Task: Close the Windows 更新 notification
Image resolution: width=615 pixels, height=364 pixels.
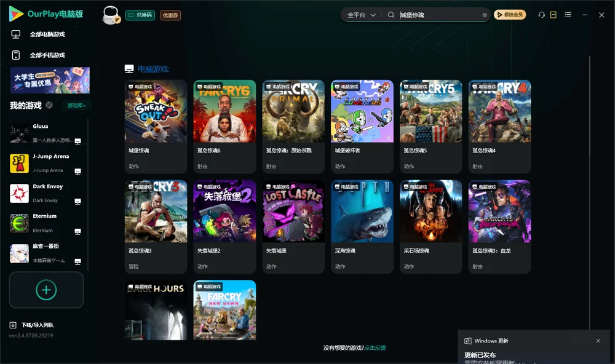Action: click(598, 341)
